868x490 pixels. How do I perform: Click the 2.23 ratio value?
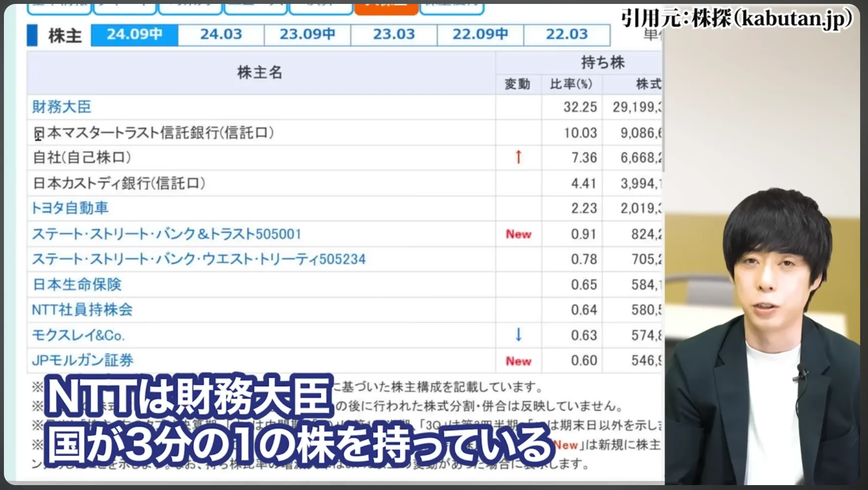[x=584, y=208]
